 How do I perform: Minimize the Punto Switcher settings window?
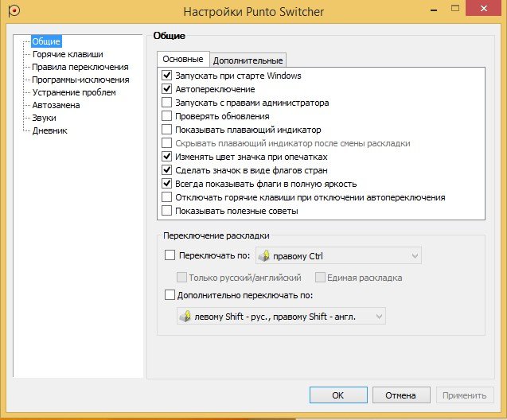(434, 10)
